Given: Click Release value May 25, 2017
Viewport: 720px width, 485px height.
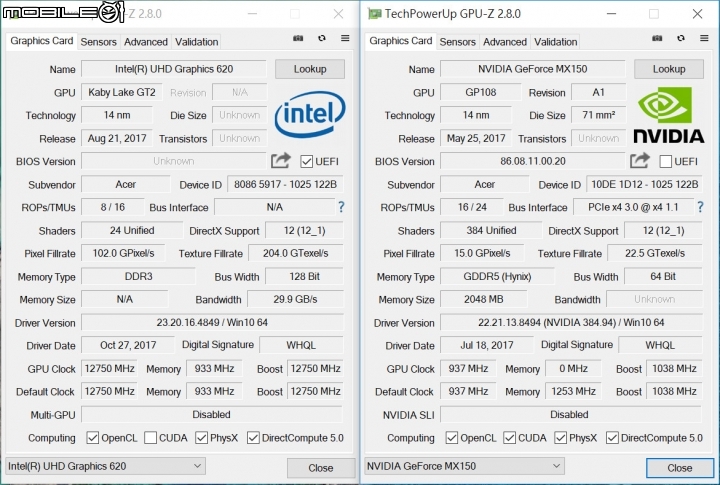Looking at the screenshot, I should pos(476,138).
